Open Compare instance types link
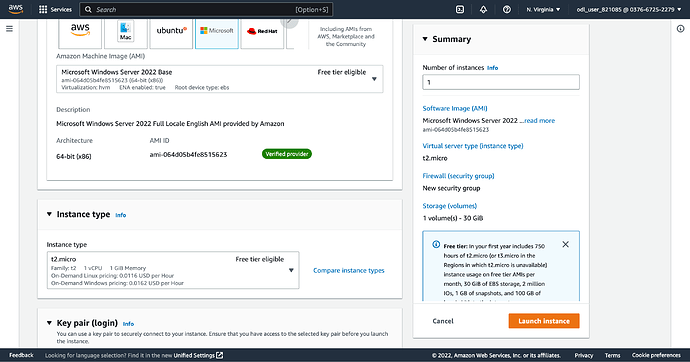Screen dimensions: 690x362 click(x=349, y=271)
